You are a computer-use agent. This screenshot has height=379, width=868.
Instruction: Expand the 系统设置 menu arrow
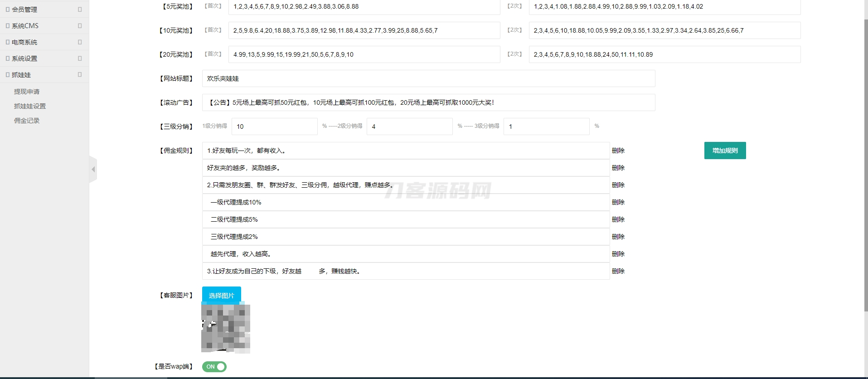80,58
